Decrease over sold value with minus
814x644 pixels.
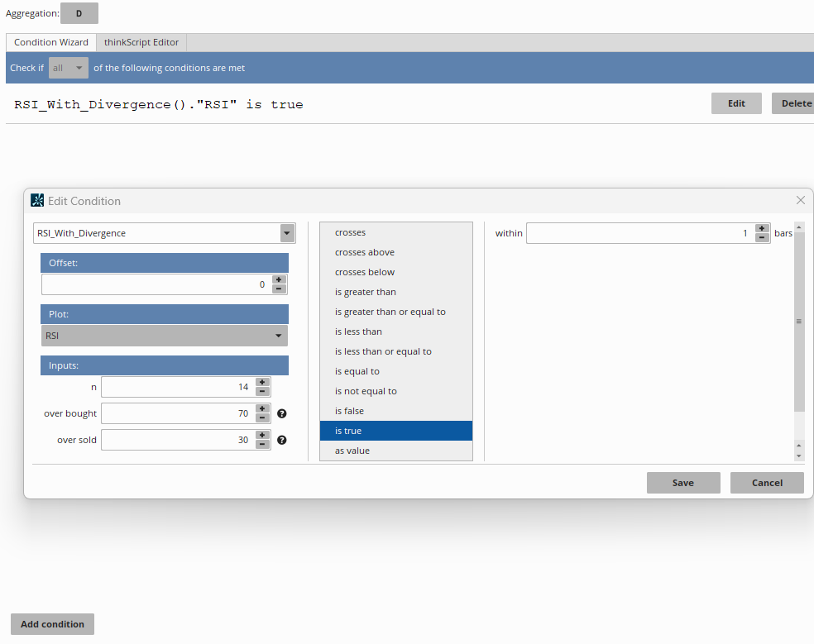pyautogui.click(x=262, y=445)
